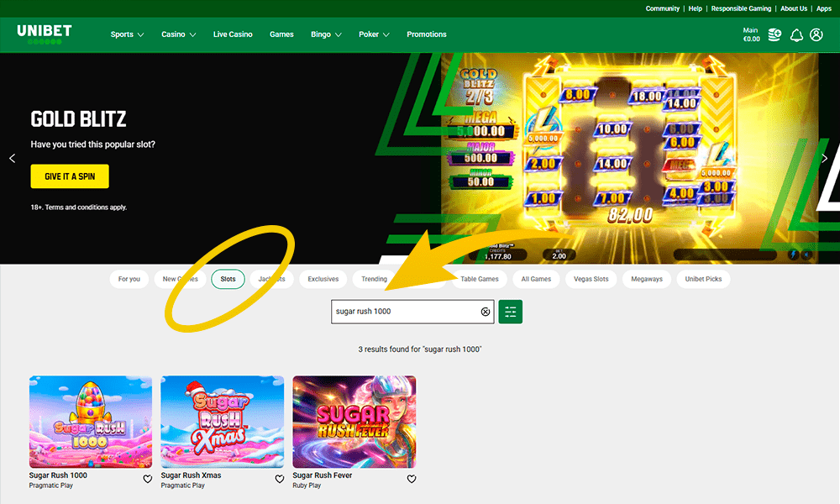
Task: Open the user account profile icon
Action: tap(816, 35)
